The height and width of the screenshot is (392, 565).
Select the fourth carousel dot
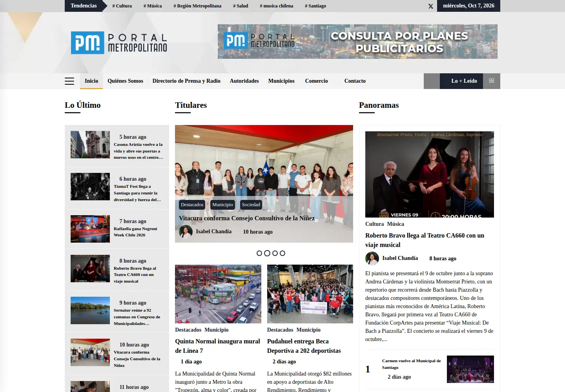click(x=282, y=253)
